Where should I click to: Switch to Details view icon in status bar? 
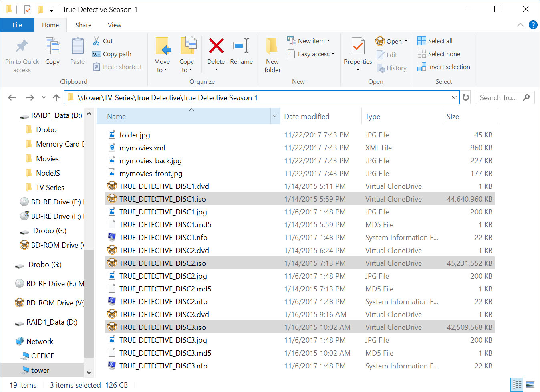tap(517, 385)
